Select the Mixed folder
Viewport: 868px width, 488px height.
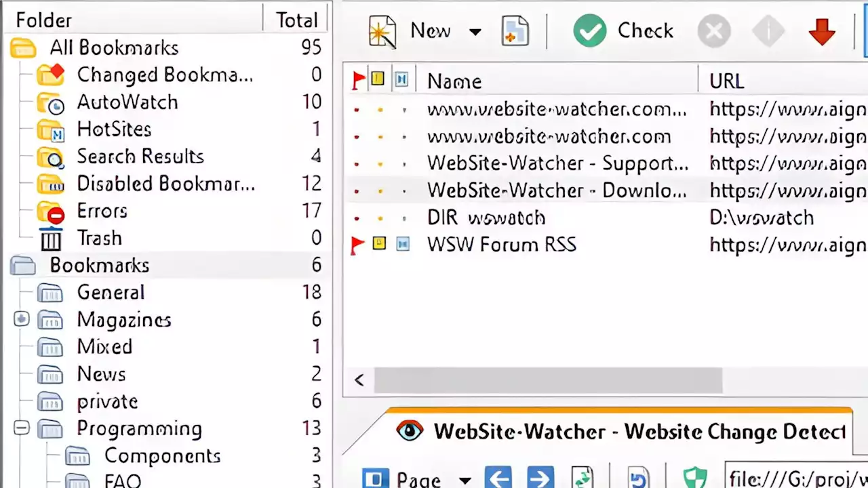(x=104, y=346)
